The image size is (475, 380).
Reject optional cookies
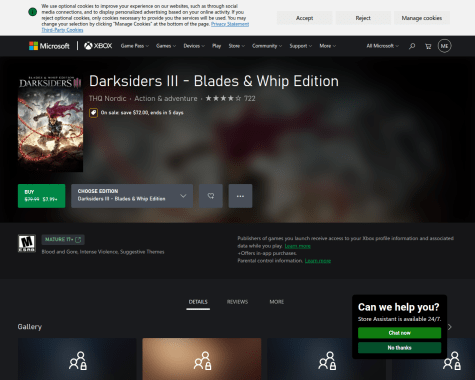363,18
